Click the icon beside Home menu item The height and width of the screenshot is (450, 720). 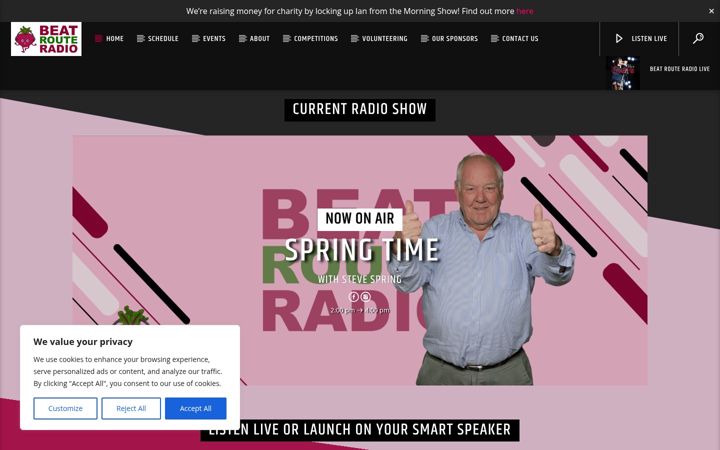coord(98,39)
